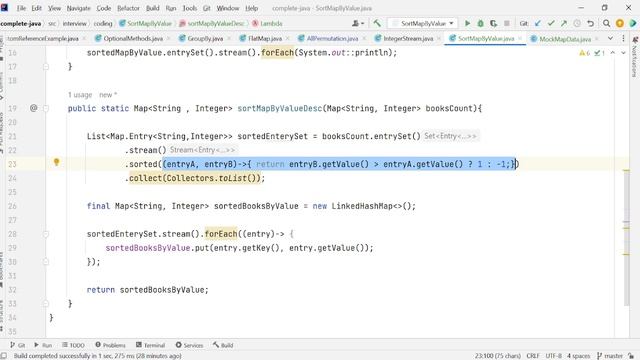Run SortMapByValue with green play icon
The height and width of the screenshot is (360, 640).
click(x=467, y=23)
